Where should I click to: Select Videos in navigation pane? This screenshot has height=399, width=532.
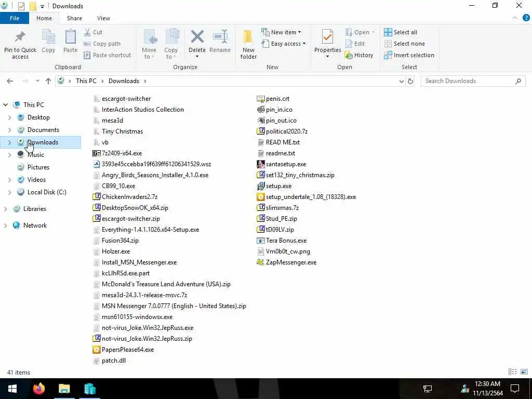tap(36, 180)
